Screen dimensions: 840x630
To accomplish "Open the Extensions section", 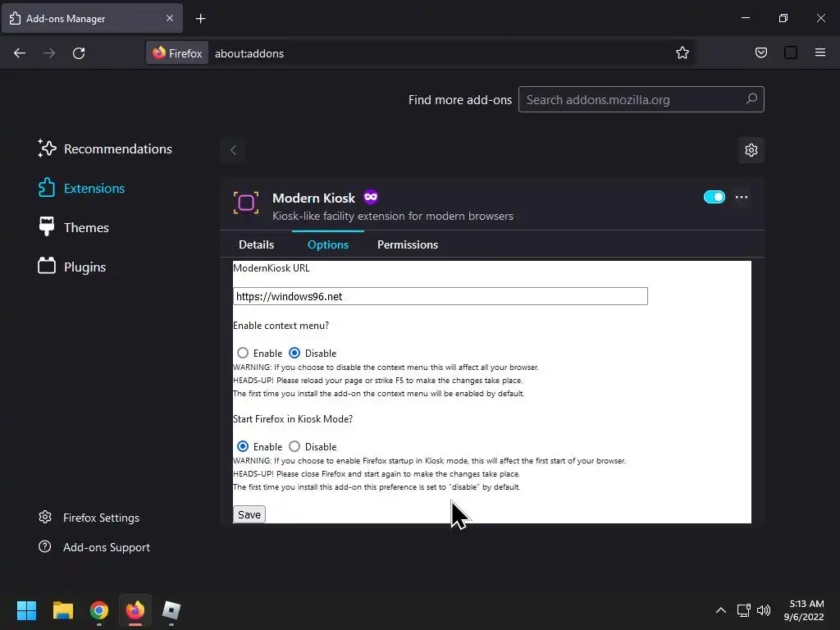I will click(81, 188).
